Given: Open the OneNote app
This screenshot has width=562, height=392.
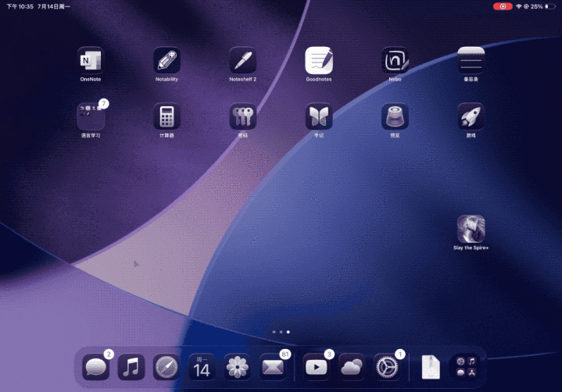Looking at the screenshot, I should [91, 60].
